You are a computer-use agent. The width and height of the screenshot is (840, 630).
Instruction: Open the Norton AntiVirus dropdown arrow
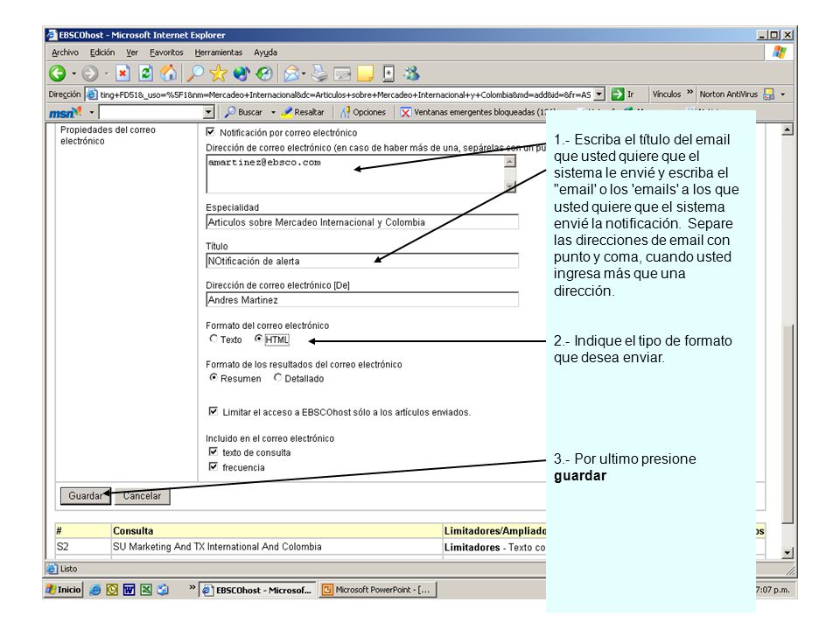782,94
